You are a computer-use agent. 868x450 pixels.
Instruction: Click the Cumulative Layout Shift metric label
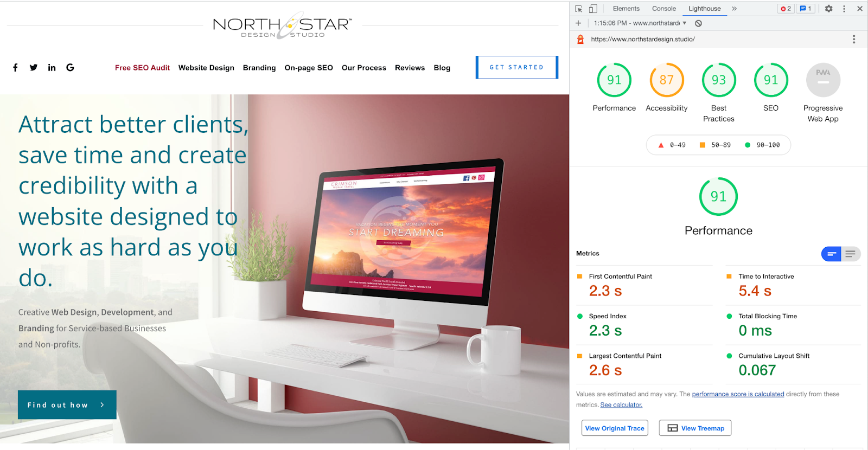coord(774,356)
